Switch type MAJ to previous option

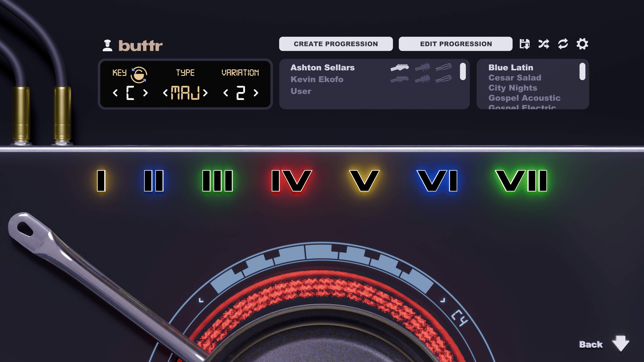pyautogui.click(x=165, y=93)
